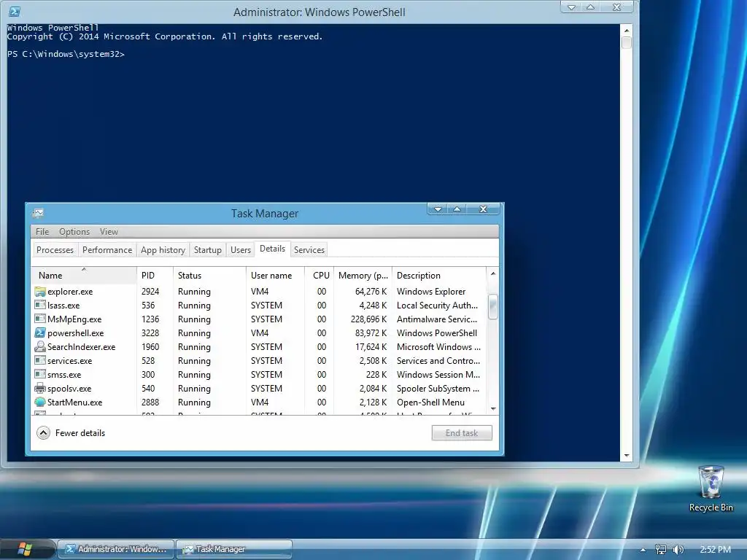Sort by the PID column header
This screenshot has height=560, width=747.
(155, 275)
